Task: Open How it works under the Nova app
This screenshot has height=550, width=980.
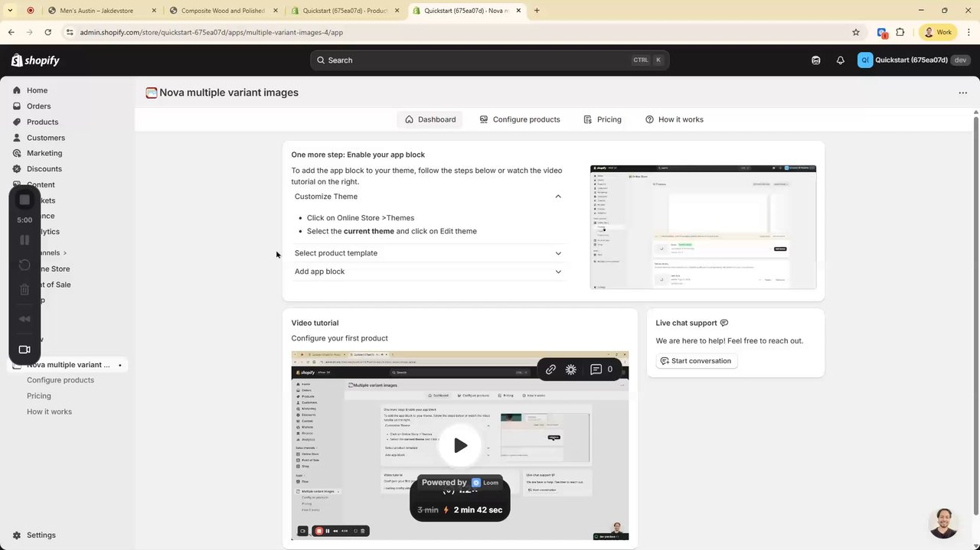Action: 49,412
